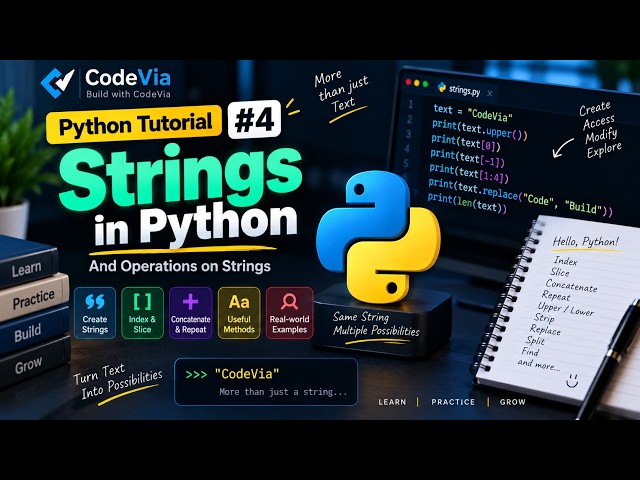The width and height of the screenshot is (640, 480).
Task: Click the red dot in editor window
Action: 408,82
